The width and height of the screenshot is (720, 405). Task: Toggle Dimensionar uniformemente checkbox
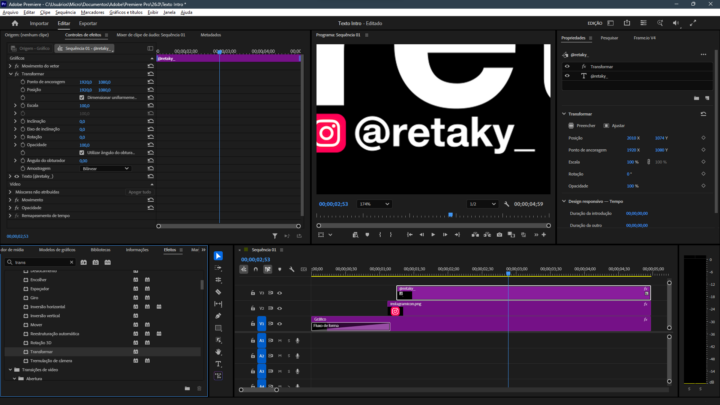[x=82, y=98]
